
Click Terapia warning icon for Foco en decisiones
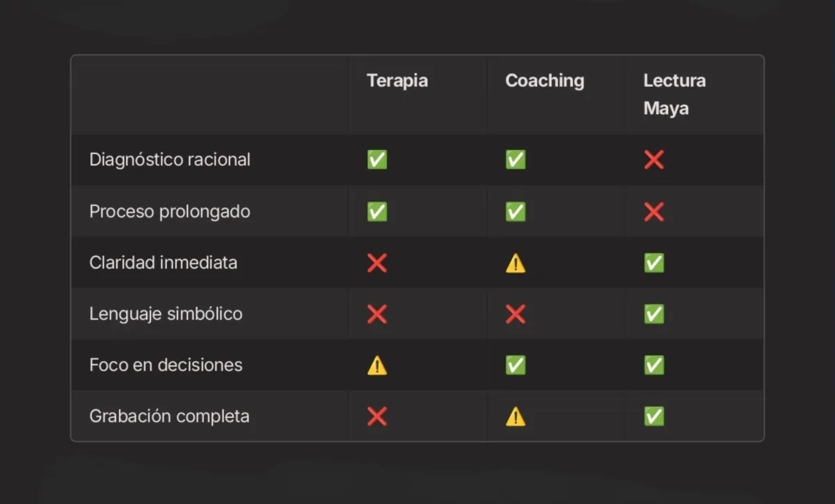[x=377, y=365]
